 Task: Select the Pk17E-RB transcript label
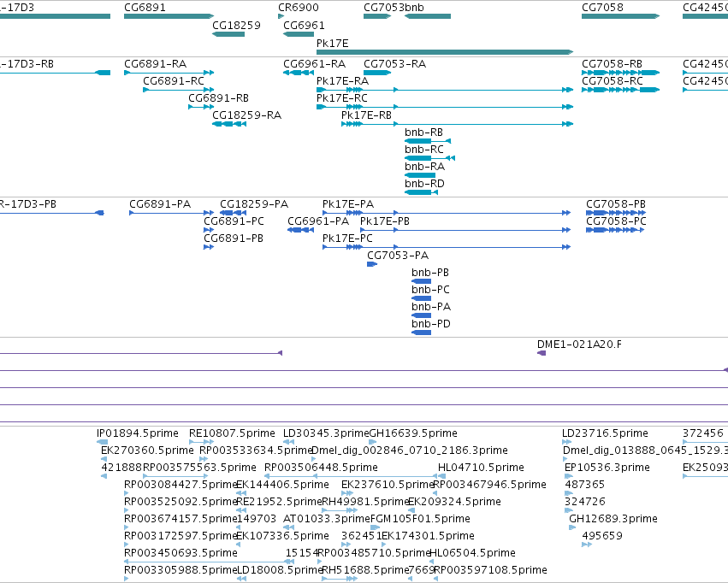pyautogui.click(x=367, y=115)
